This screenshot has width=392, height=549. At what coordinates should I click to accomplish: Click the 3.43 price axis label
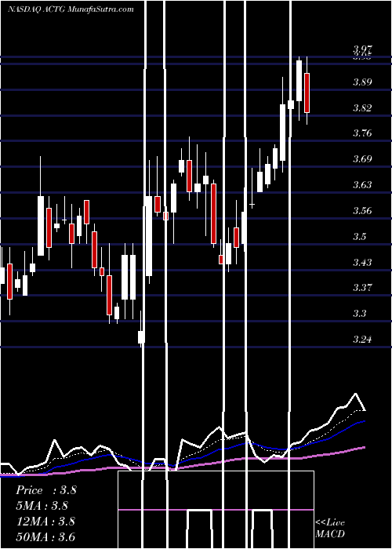pyautogui.click(x=362, y=262)
